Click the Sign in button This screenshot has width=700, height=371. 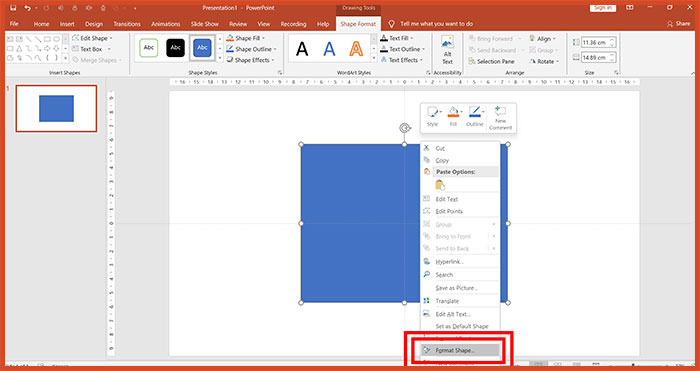point(603,8)
